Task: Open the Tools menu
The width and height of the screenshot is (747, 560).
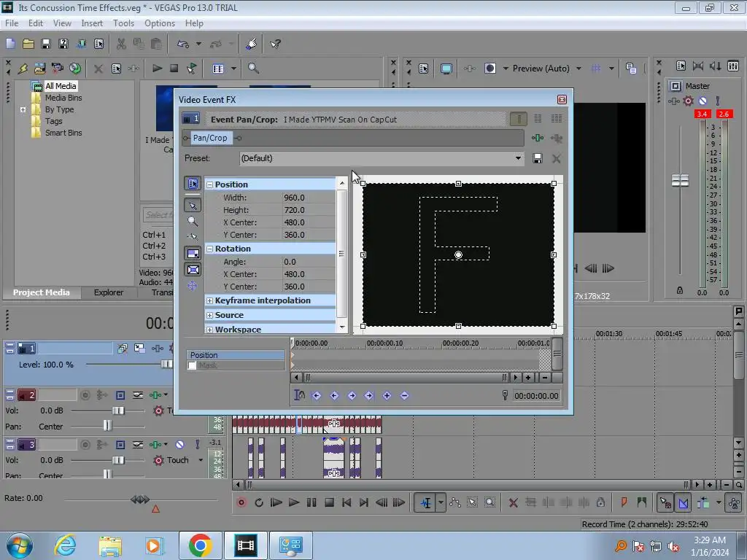Action: (123, 23)
